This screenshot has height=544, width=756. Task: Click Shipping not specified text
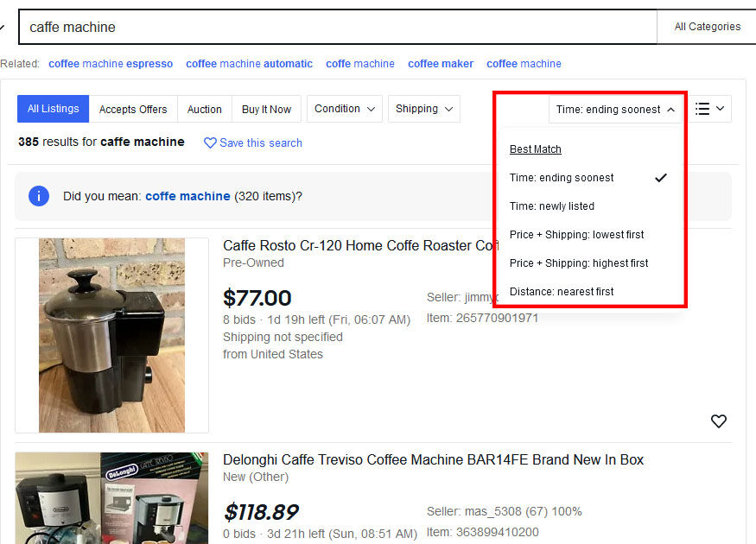(283, 337)
